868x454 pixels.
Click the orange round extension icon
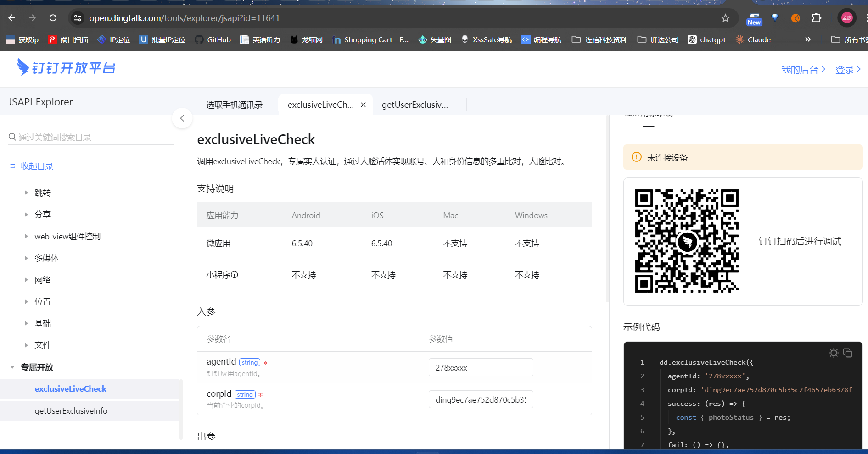click(796, 18)
